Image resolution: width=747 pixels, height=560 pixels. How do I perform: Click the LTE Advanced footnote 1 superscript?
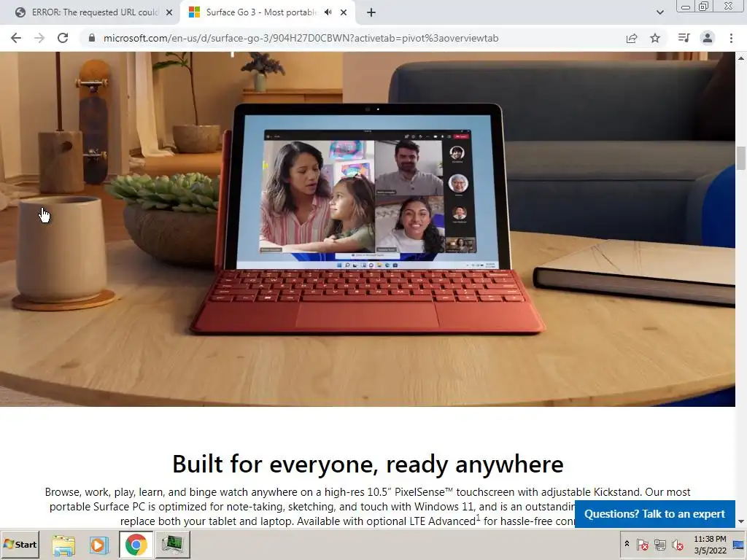(x=478, y=518)
